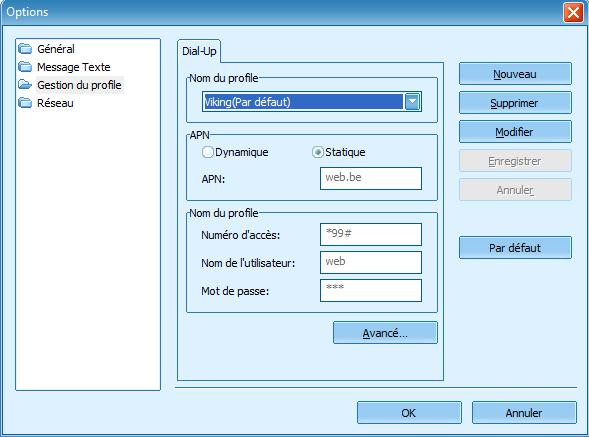
Task: Expand the profile name dropdown arrow
Action: pyautogui.click(x=412, y=102)
